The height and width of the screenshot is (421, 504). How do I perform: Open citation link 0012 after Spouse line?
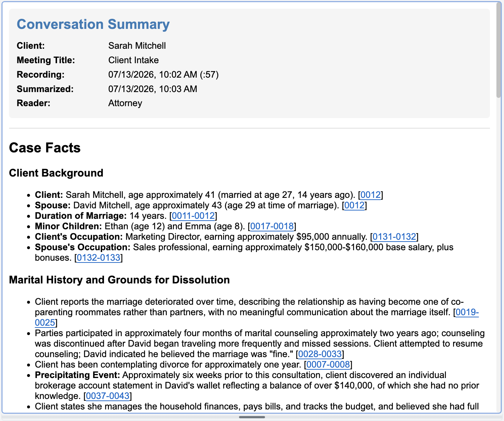click(x=354, y=205)
